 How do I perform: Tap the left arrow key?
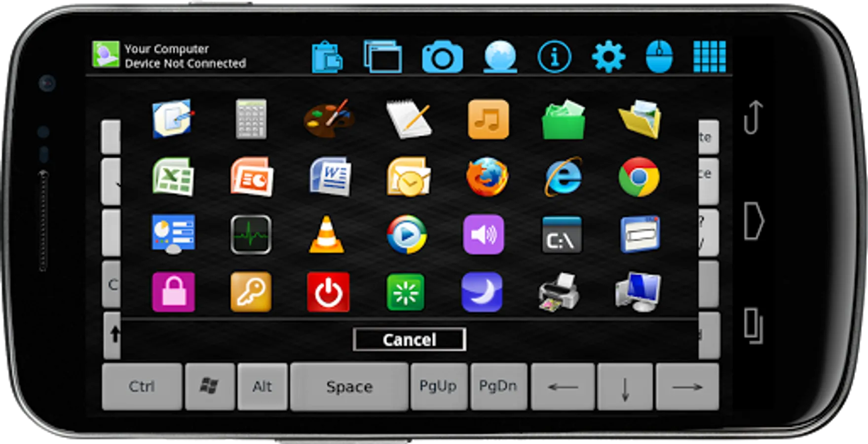pyautogui.click(x=563, y=387)
